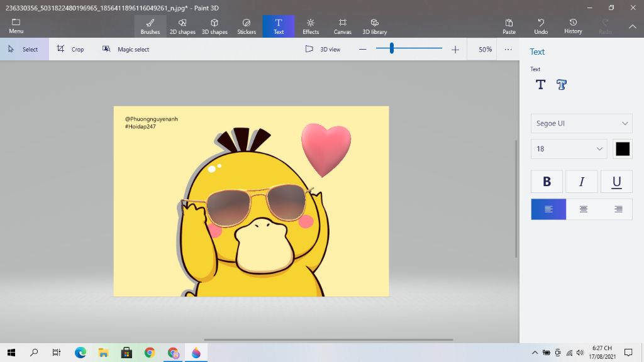Zoom in with the plus button

pos(455,49)
